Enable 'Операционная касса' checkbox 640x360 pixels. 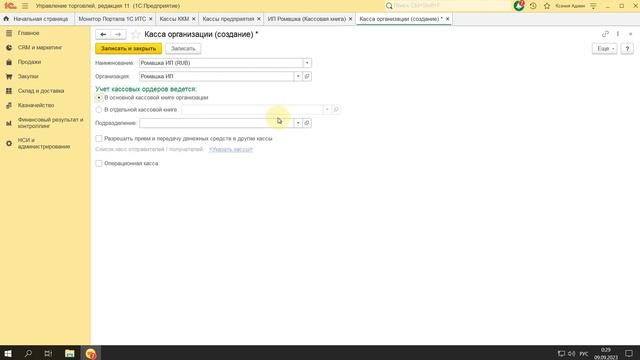point(99,163)
